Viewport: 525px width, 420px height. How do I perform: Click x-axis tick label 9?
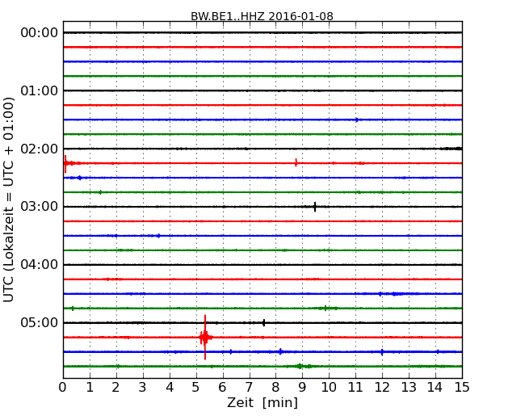point(302,388)
